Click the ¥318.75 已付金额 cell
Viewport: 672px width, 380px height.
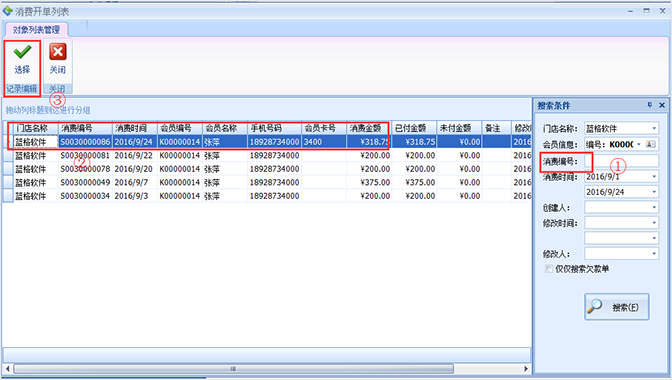pos(414,142)
